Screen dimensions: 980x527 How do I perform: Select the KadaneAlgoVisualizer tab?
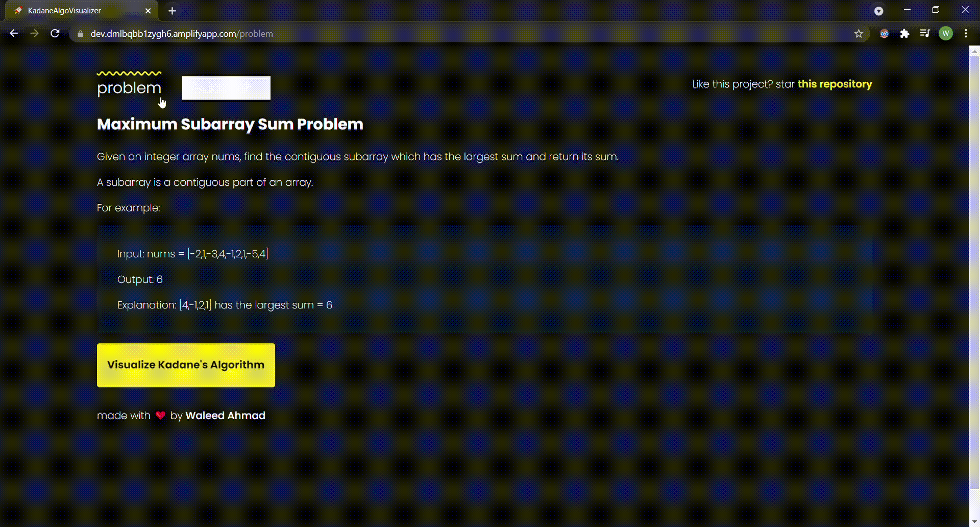[x=82, y=11]
